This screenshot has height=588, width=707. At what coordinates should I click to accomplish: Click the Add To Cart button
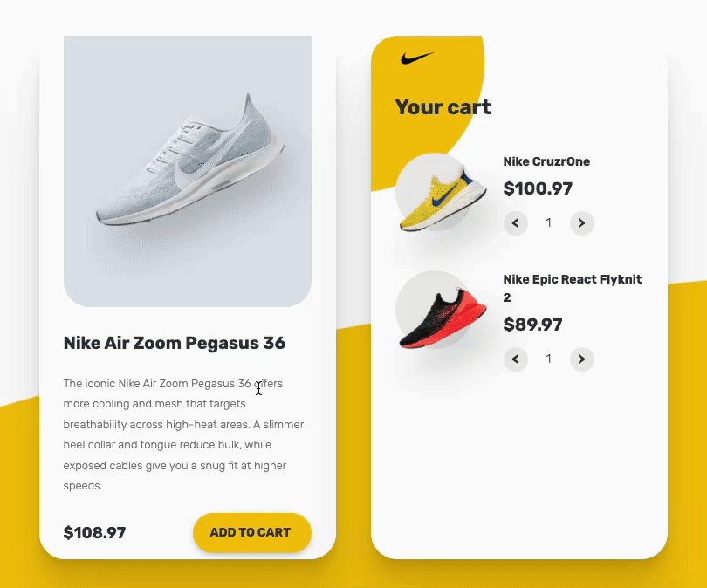click(x=252, y=532)
